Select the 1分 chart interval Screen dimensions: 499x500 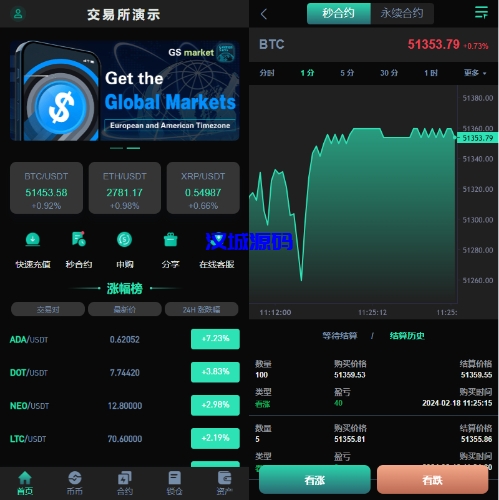[x=307, y=73]
